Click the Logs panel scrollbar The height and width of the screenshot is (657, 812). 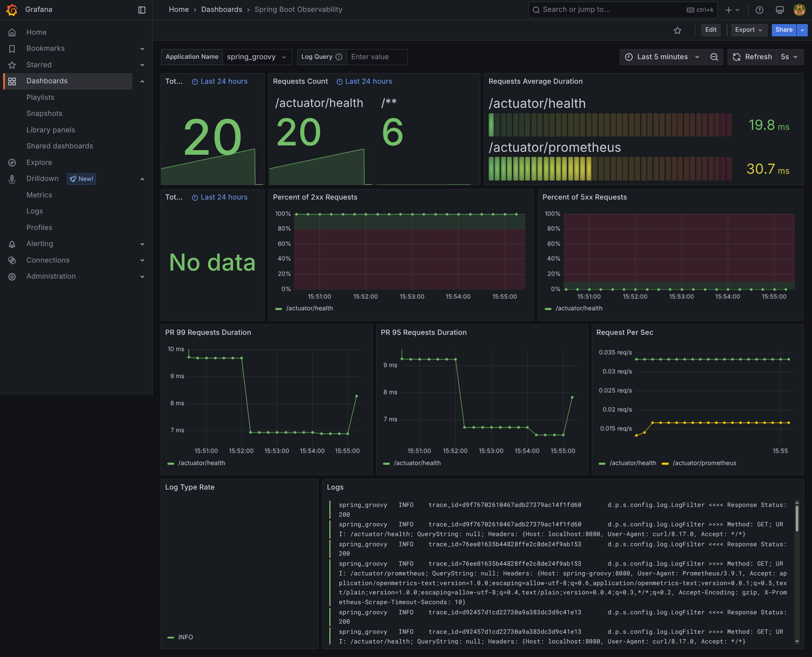[x=797, y=518]
